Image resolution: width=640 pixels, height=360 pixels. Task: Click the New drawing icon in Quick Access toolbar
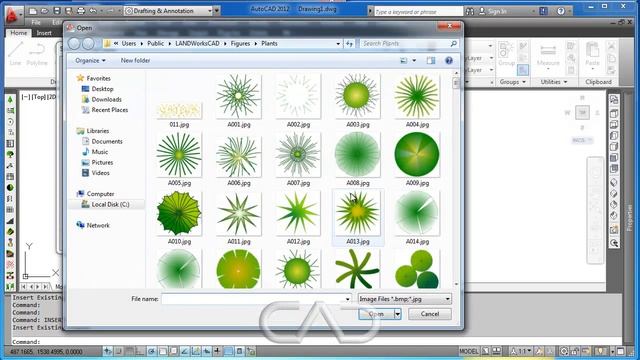click(33, 11)
